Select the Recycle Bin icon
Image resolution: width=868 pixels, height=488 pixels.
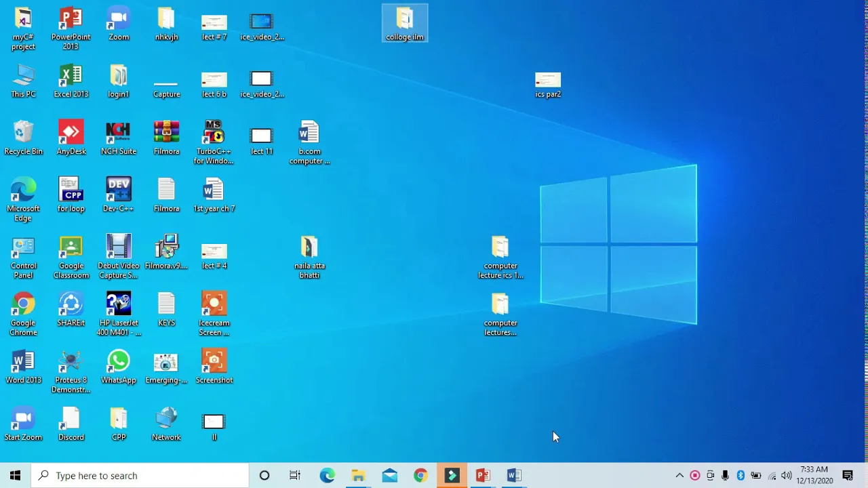click(23, 138)
